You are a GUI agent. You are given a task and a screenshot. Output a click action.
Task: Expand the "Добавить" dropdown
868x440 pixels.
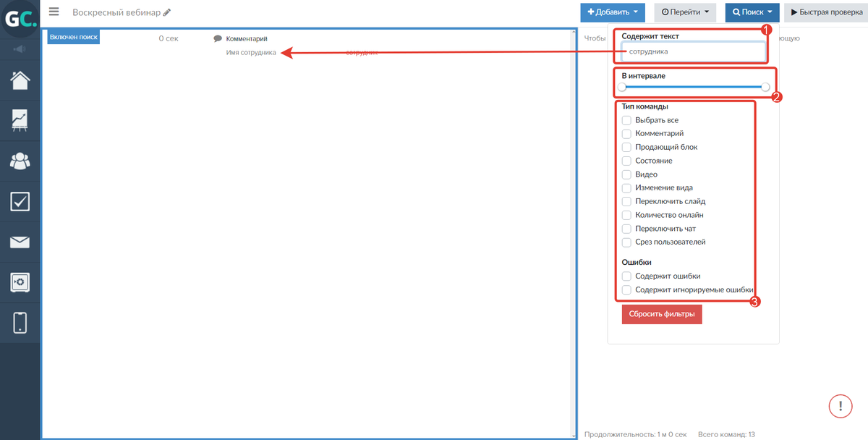tap(613, 12)
